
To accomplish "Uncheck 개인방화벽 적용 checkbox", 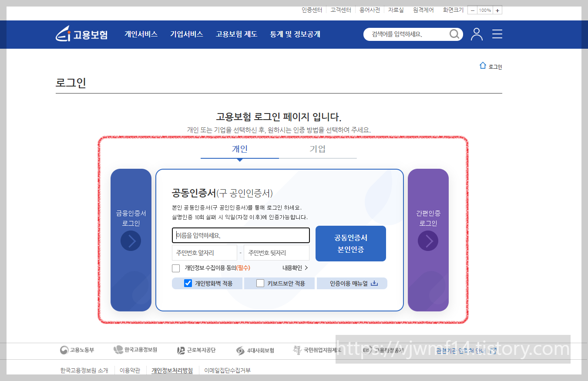I will (x=188, y=283).
